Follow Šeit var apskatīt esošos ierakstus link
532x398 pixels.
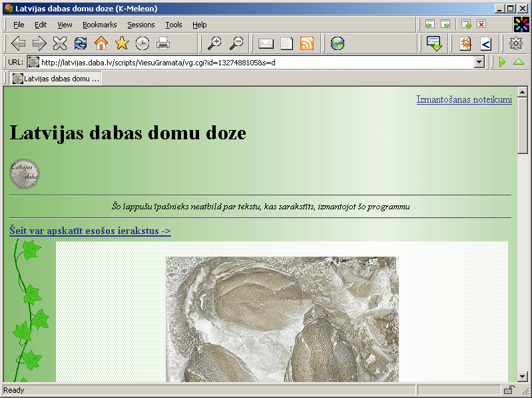coord(90,231)
